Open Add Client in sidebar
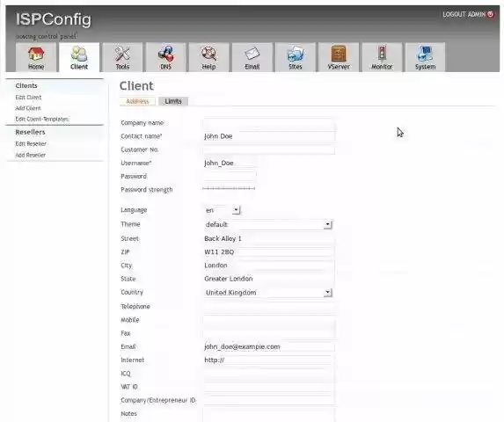The height and width of the screenshot is (422, 504). [28, 108]
